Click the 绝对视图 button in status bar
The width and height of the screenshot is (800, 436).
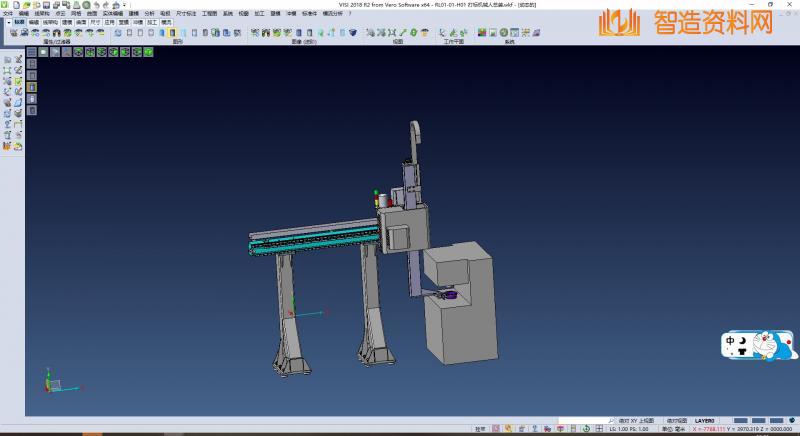click(676, 421)
